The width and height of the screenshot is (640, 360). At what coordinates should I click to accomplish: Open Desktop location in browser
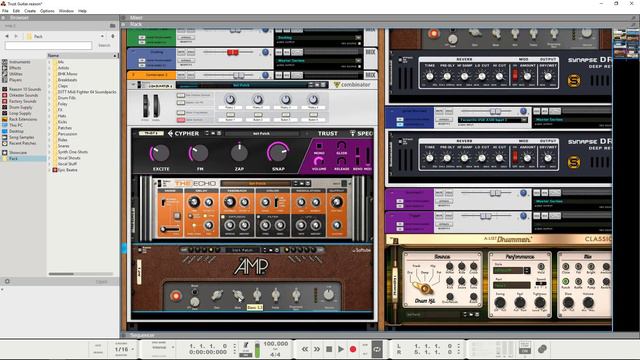[x=16, y=131]
